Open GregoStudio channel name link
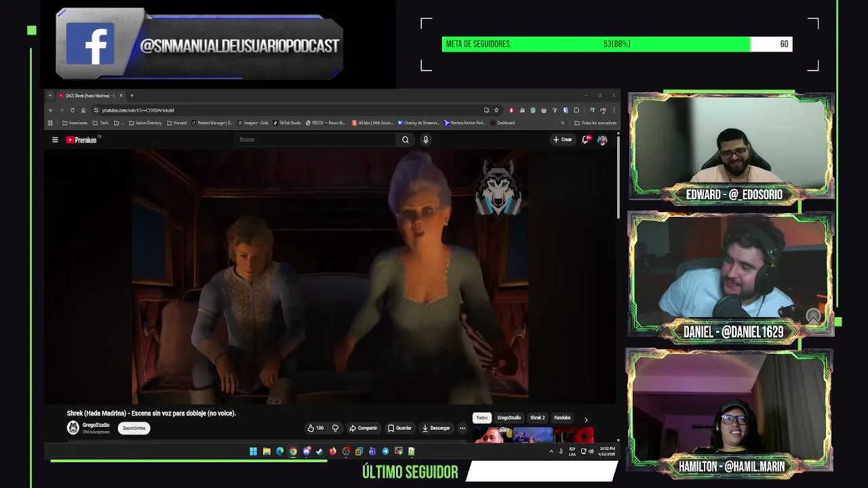 coord(96,425)
